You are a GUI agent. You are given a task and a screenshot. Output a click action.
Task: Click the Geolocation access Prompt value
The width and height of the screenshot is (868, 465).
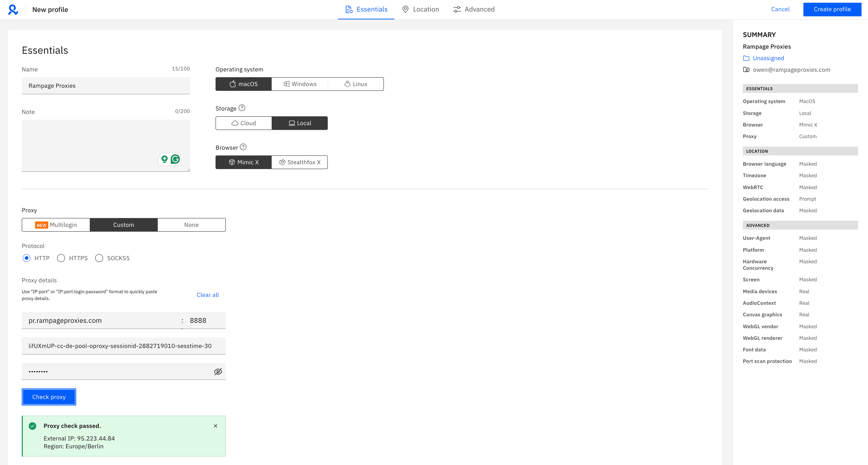[807, 199]
